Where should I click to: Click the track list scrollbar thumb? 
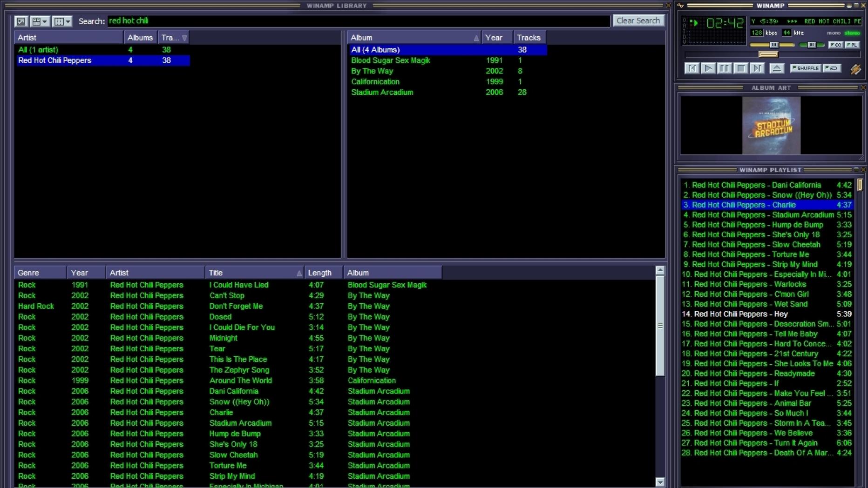[x=660, y=326]
